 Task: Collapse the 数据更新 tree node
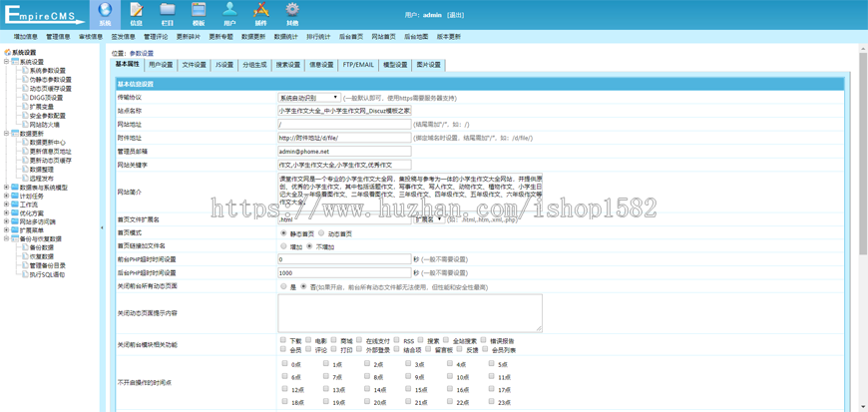pos(6,134)
